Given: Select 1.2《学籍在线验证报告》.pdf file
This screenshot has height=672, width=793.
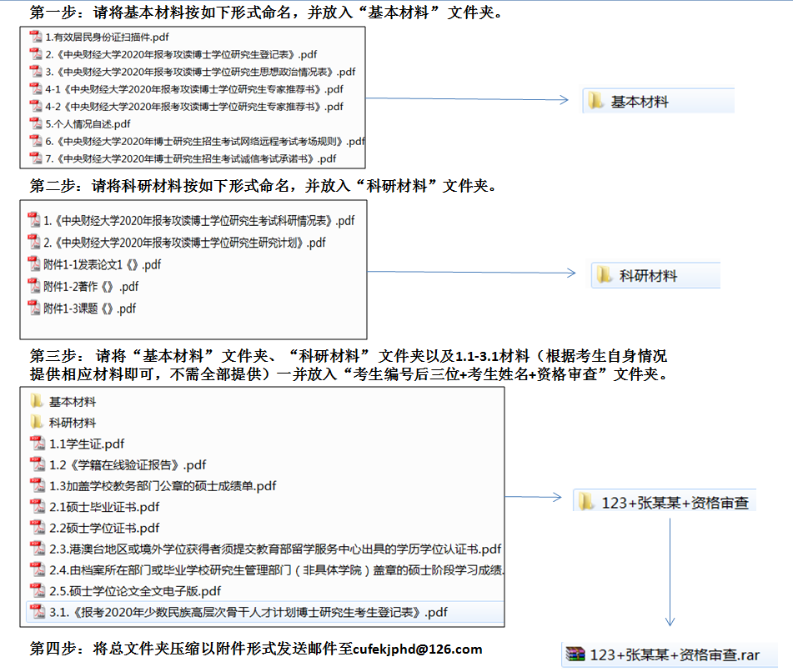Looking at the screenshot, I should [x=128, y=464].
